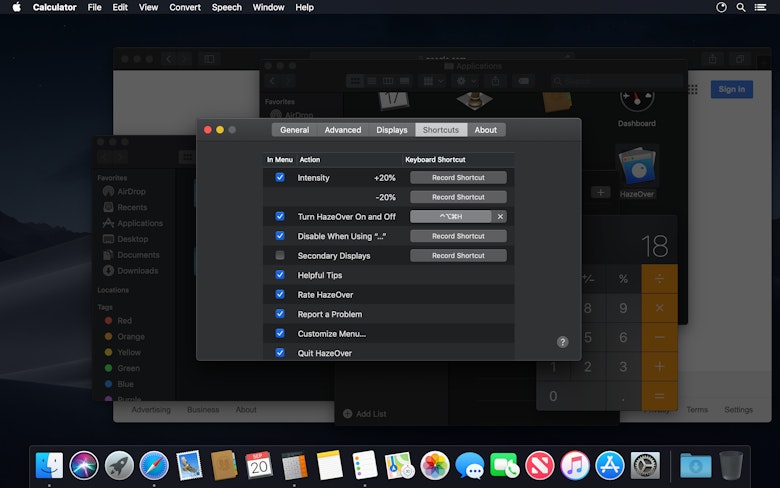Open Trash in the Dock
Screen dimensions: 780x488
(731, 465)
